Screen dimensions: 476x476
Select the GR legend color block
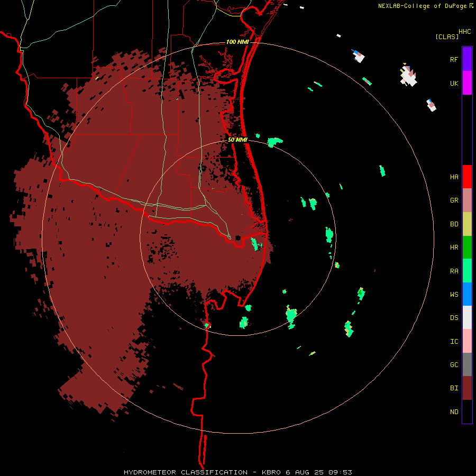pos(467,200)
